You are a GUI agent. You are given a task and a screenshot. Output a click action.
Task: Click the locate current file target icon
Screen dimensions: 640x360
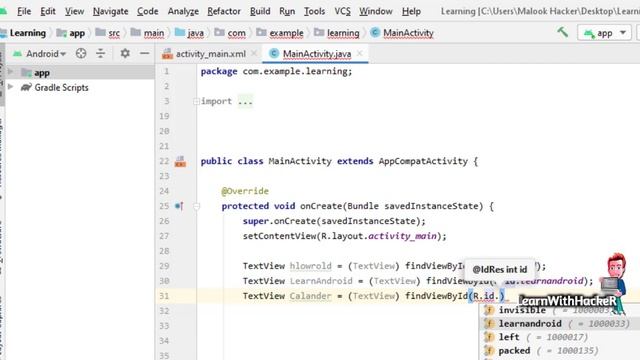pos(81,53)
